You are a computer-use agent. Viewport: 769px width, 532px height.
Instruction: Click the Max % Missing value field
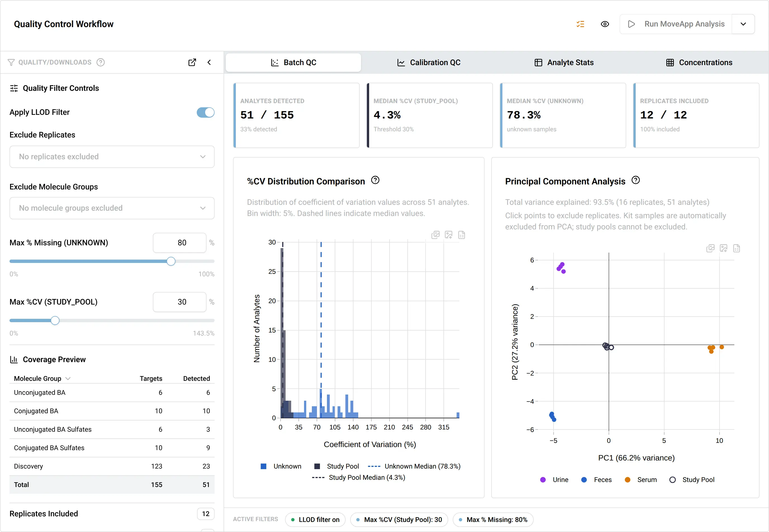click(x=180, y=243)
